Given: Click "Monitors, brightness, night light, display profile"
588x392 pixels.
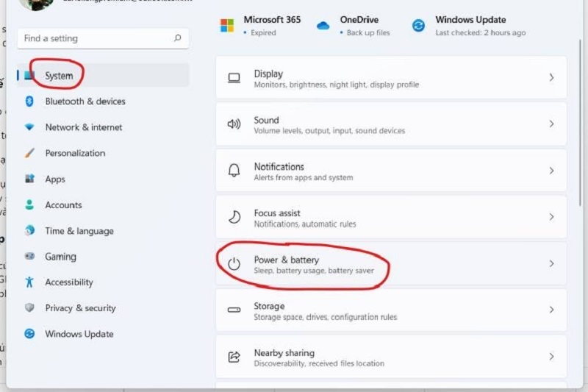Looking at the screenshot, I should [337, 85].
